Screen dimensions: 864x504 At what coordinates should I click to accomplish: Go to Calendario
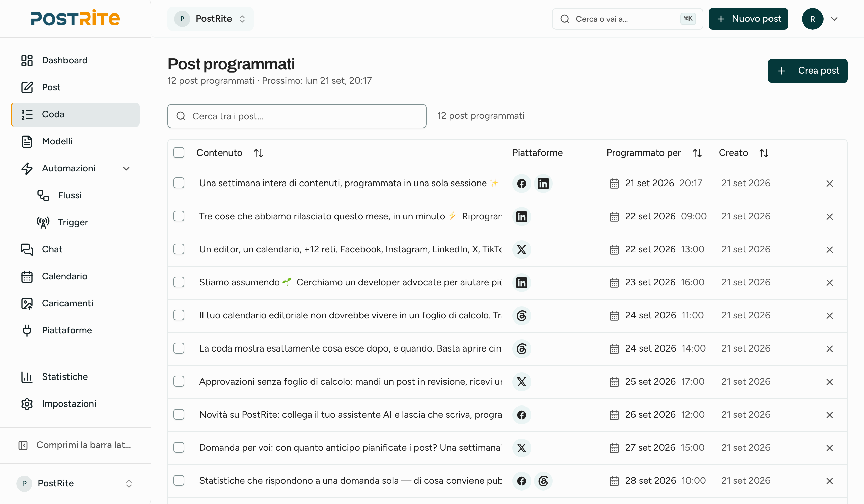(x=75, y=276)
